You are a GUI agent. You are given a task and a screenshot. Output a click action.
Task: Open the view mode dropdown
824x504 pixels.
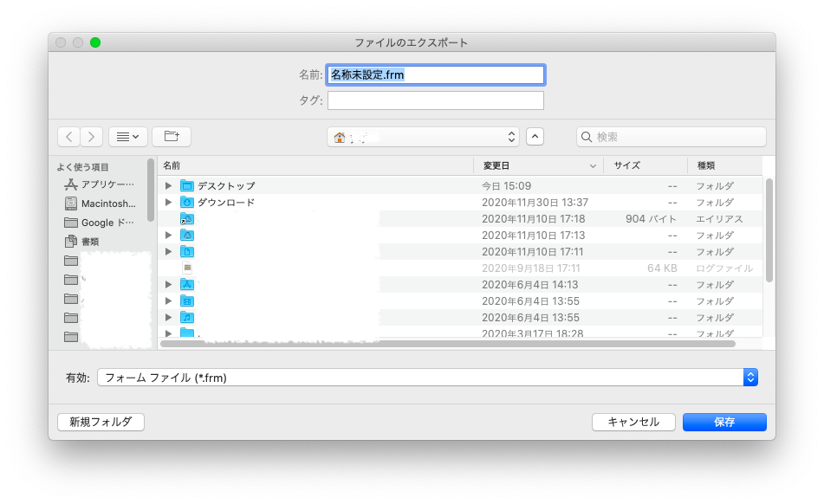coord(127,137)
